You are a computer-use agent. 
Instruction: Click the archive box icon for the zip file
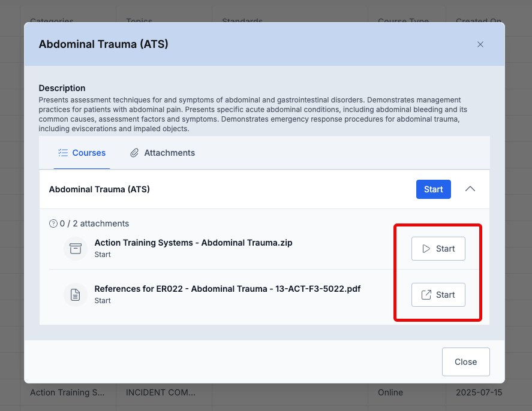(76, 249)
